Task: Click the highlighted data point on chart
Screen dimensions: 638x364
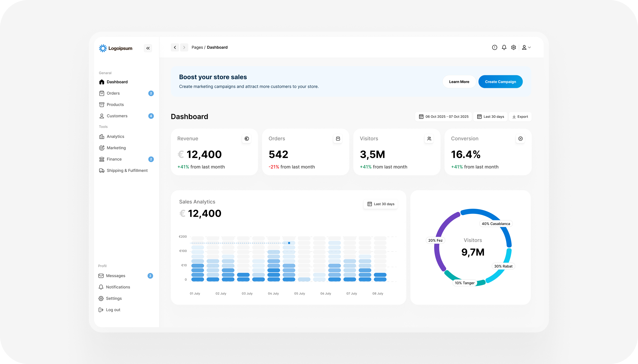Action: point(289,243)
